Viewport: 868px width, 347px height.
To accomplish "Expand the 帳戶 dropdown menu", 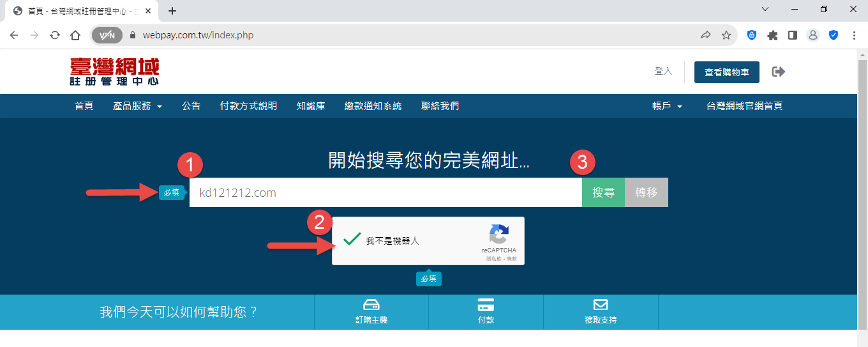I will pos(667,106).
